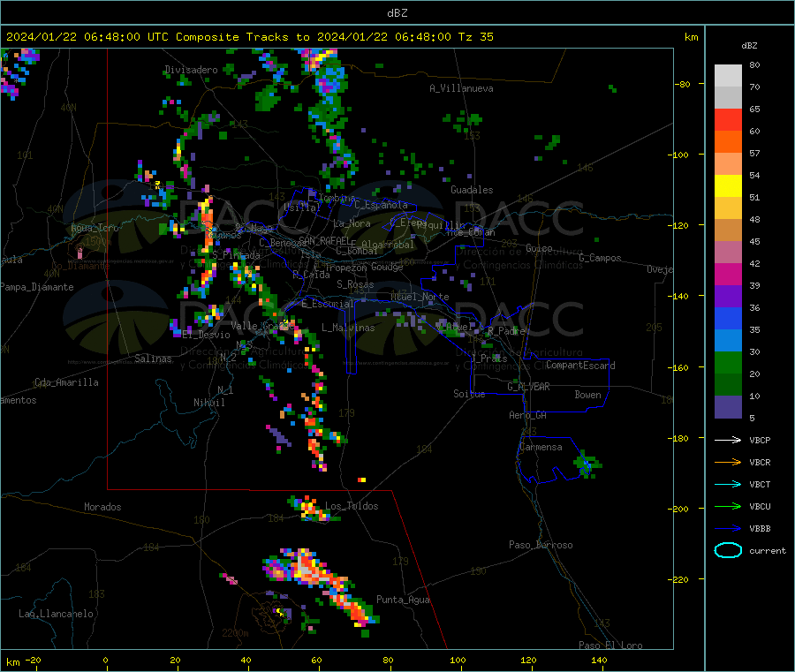Viewport: 795px width, 672px height.
Task: Click the 35 dBZ blue swatch
Action: [x=728, y=341]
